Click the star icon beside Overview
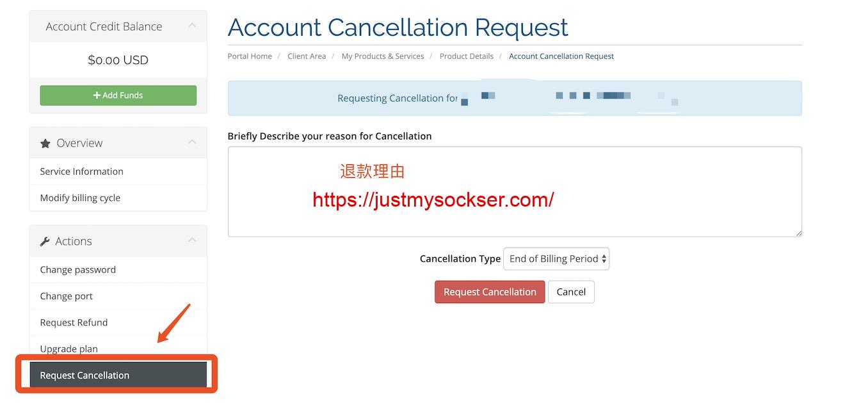The image size is (868, 403). coord(45,143)
